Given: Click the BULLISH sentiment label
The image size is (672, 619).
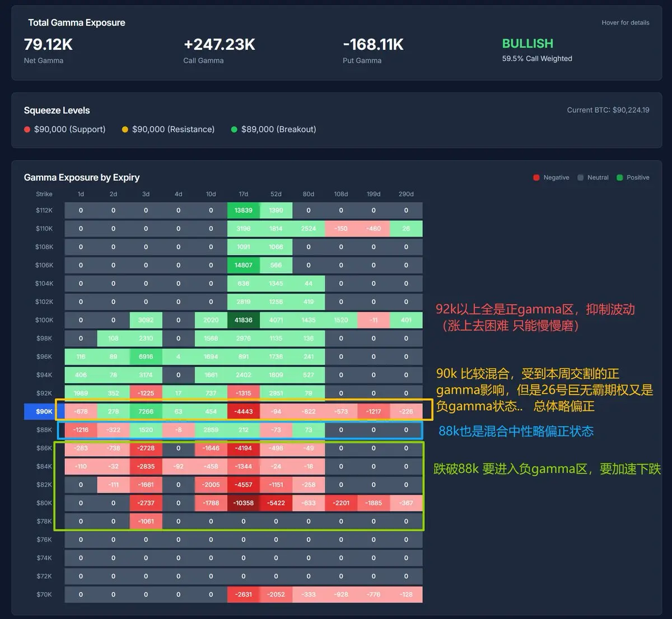Looking at the screenshot, I should click(528, 44).
